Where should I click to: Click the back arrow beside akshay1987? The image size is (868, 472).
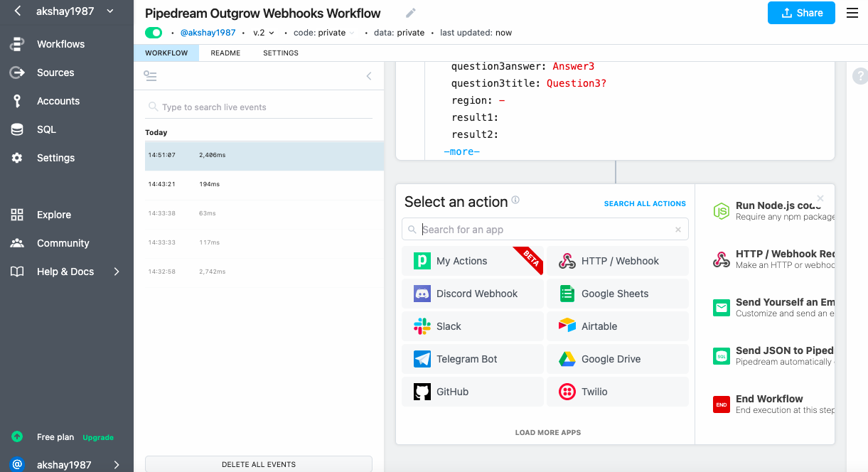[x=18, y=11]
